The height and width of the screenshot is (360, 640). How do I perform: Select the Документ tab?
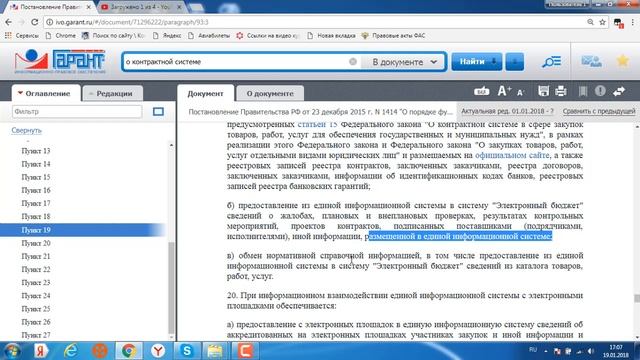(205, 93)
